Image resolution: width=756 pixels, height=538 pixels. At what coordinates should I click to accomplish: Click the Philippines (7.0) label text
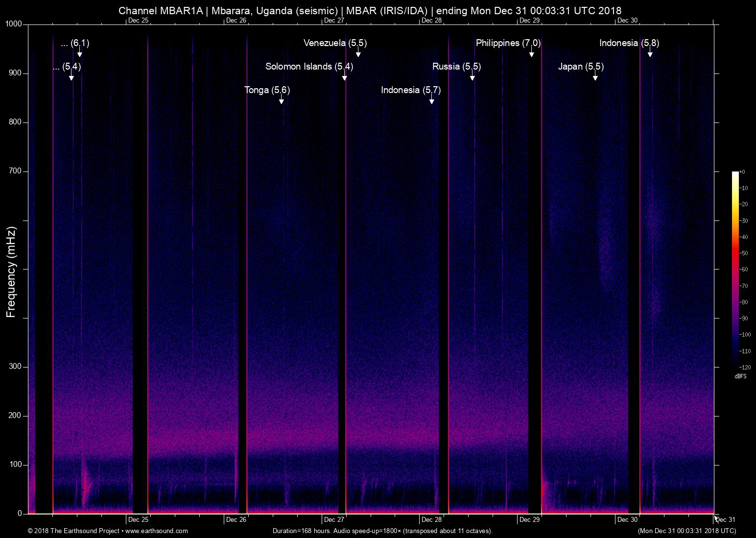(x=508, y=43)
